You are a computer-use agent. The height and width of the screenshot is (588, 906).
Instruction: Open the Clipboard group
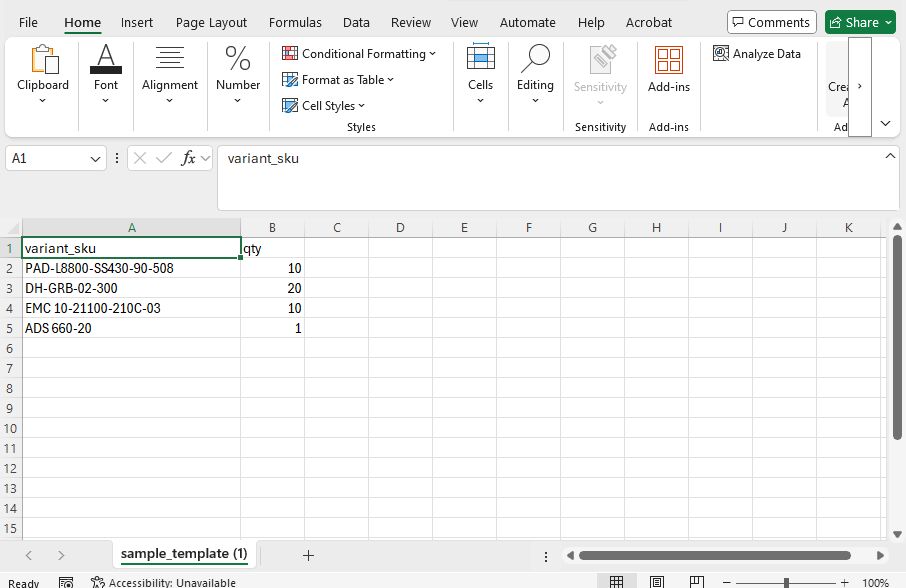coord(43,75)
